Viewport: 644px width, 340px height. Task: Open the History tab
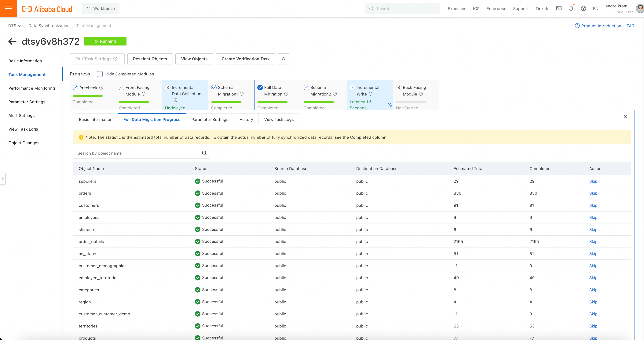tap(246, 119)
